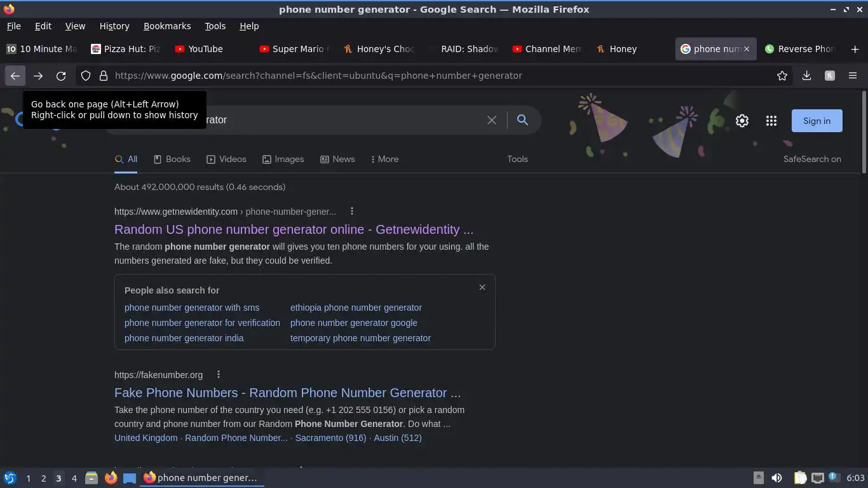
Task: Close the phone number generator tab
Action: (747, 49)
